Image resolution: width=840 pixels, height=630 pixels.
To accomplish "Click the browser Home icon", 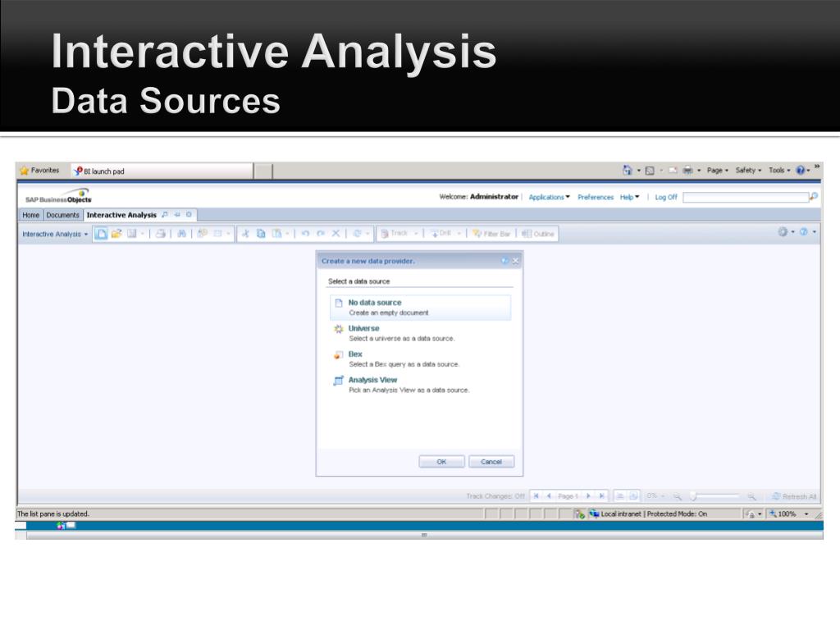I will point(628,171).
